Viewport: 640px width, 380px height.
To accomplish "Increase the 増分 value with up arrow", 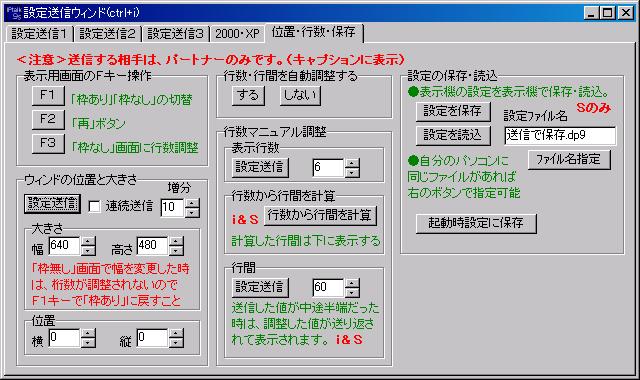I will click(x=192, y=203).
